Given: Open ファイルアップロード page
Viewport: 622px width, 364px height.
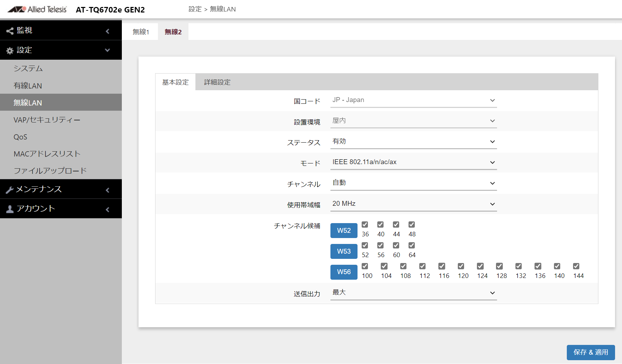Looking at the screenshot, I should click(61, 171).
